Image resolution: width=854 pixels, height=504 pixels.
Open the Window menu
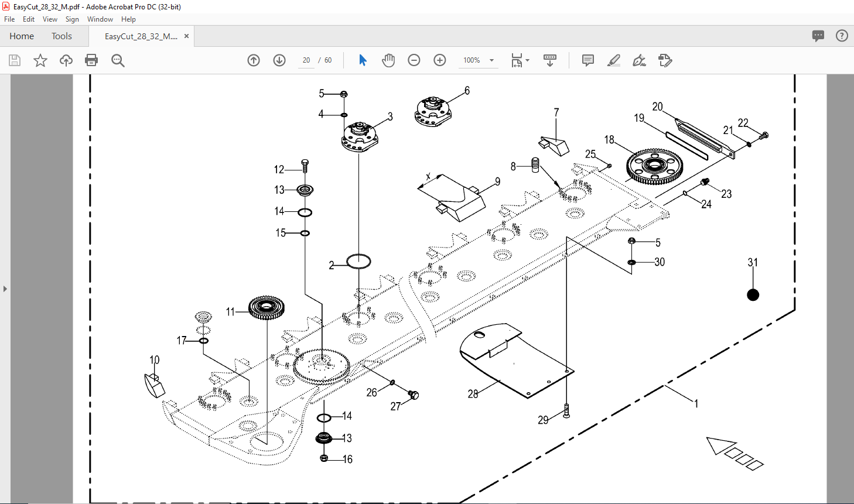(100, 19)
